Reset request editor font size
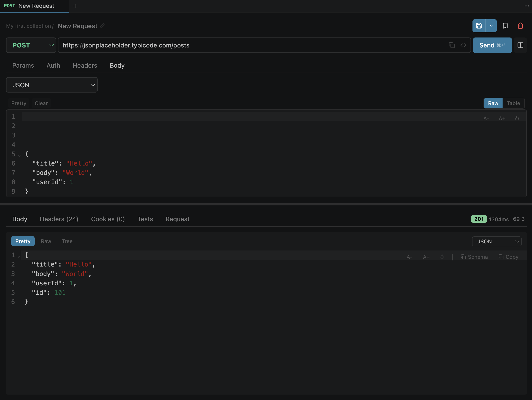The width and height of the screenshot is (532, 400). coord(517,119)
